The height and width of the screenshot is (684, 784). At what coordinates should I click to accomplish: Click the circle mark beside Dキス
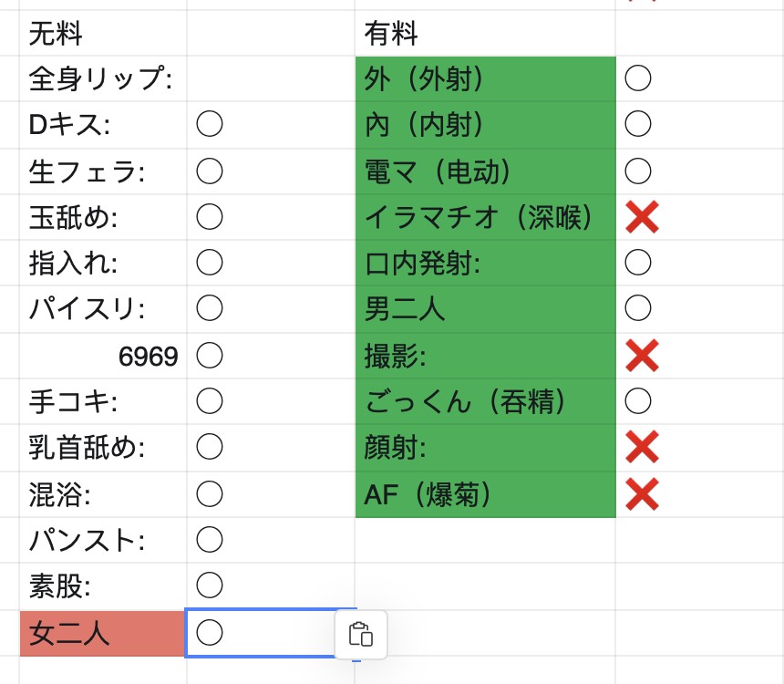pos(210,124)
